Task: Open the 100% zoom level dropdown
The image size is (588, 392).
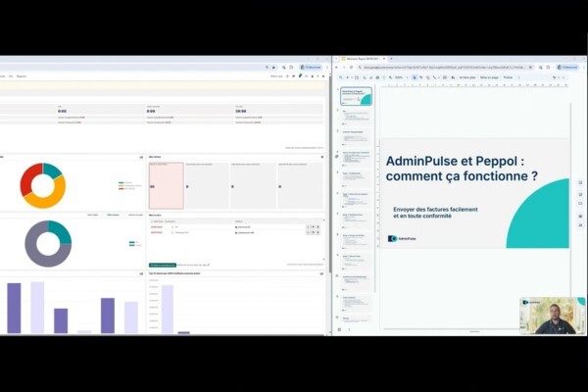Action: click(x=401, y=77)
